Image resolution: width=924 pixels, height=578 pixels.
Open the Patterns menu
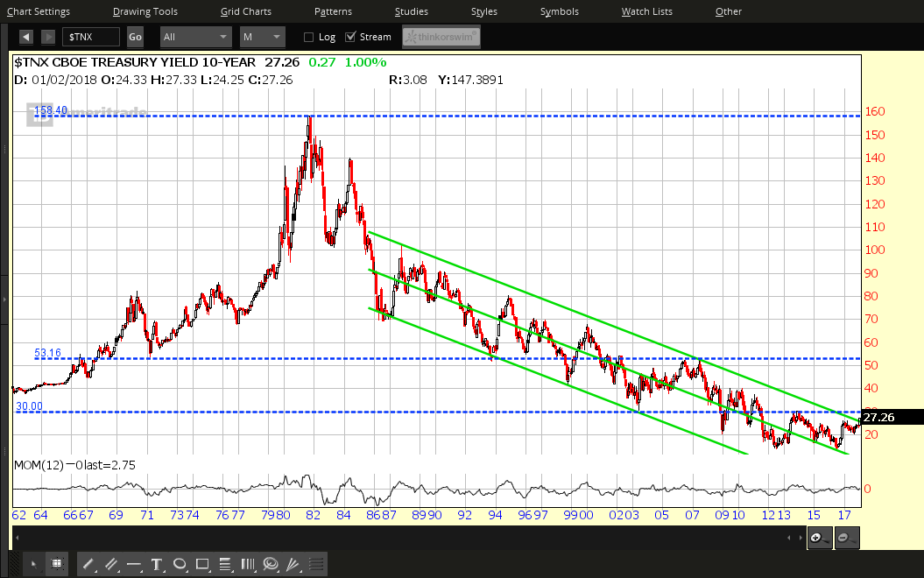333,11
